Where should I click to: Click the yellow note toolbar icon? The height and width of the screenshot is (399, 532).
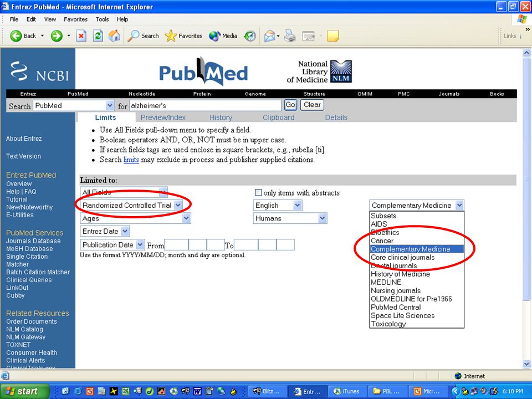(x=332, y=35)
